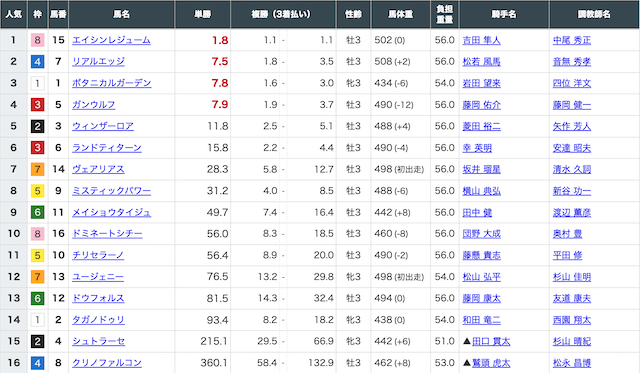
Task: Open jockey 幸 英明 page
Action: pos(477,148)
